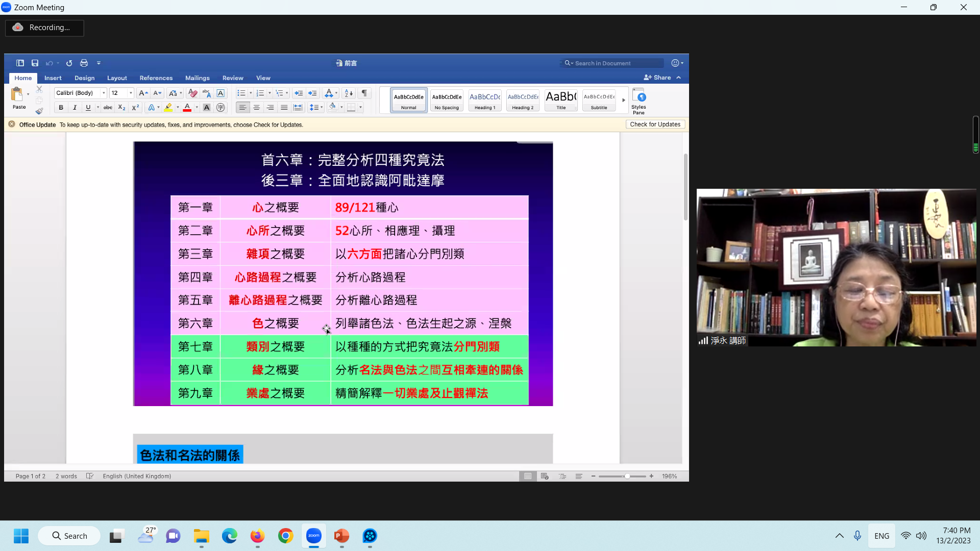Toggle italic formatting button

[75, 108]
